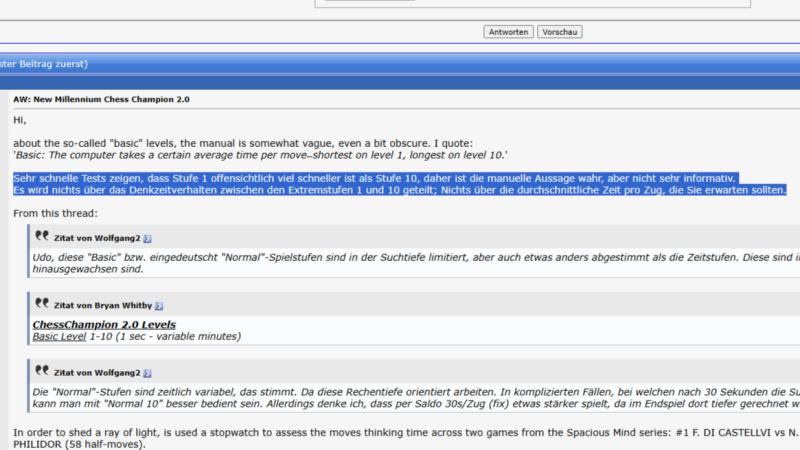Click the quotation mark icon of the first Wolfgang2 quote

42,236
